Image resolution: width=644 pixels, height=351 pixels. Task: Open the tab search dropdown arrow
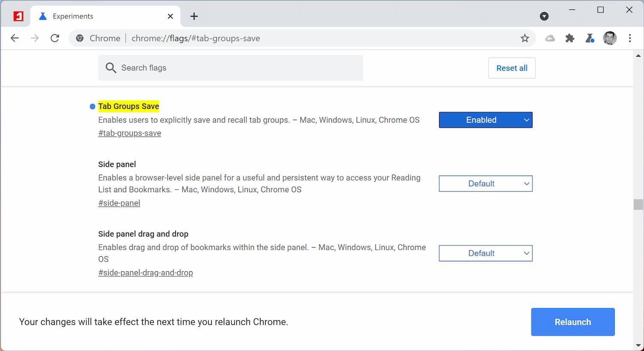[544, 16]
